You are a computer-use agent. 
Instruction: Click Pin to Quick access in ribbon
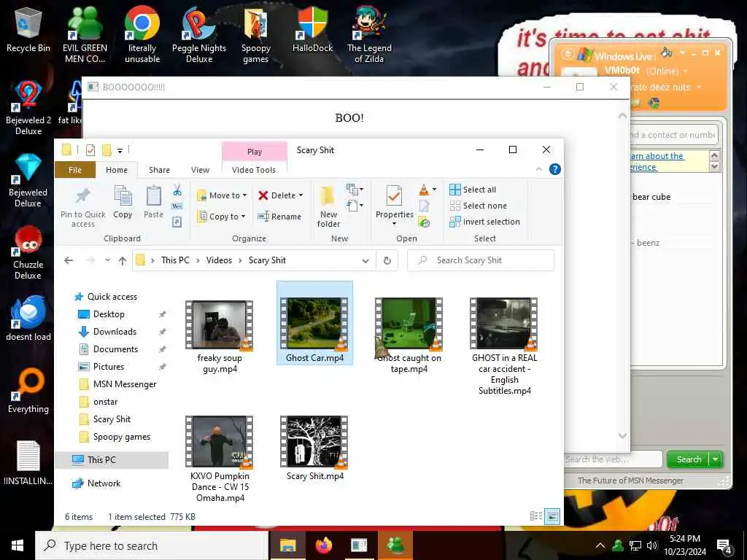(83, 207)
